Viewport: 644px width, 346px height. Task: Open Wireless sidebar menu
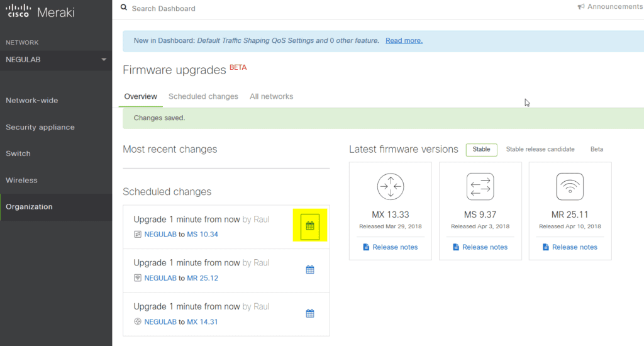21,180
